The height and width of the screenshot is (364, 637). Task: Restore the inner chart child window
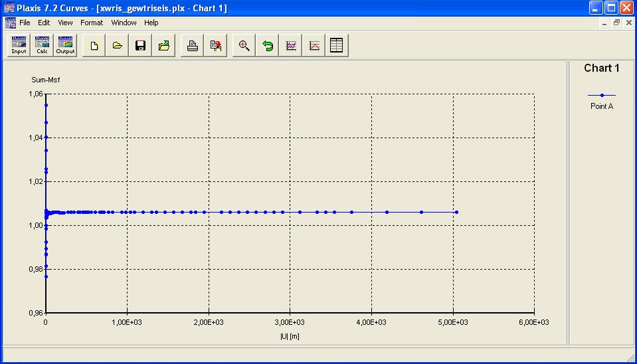pos(616,23)
